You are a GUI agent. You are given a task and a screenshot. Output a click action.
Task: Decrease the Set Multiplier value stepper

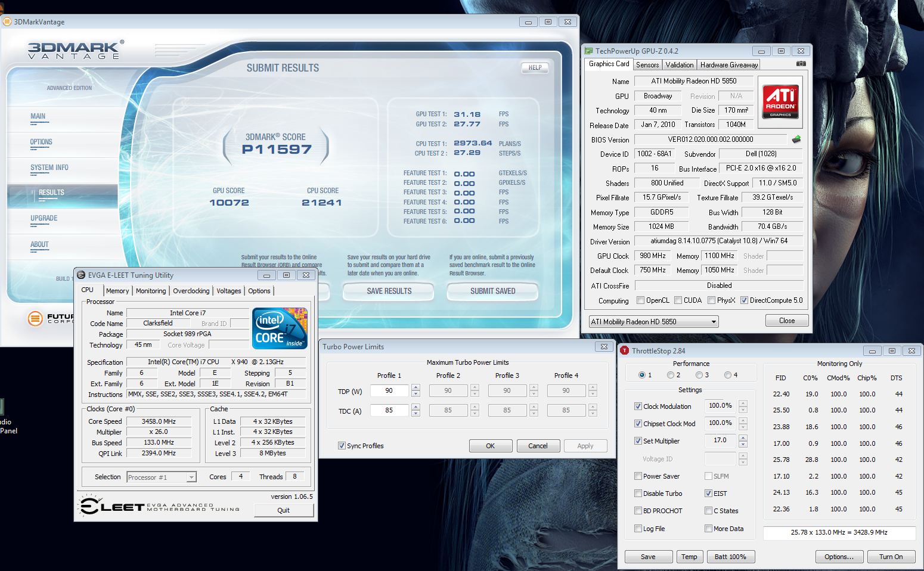(x=743, y=444)
